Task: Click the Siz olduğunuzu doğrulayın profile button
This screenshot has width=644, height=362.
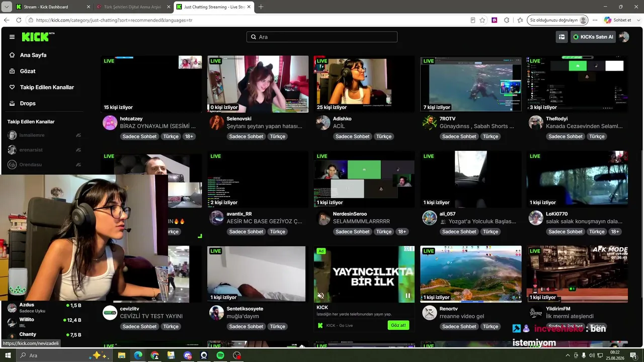Action: tap(557, 20)
